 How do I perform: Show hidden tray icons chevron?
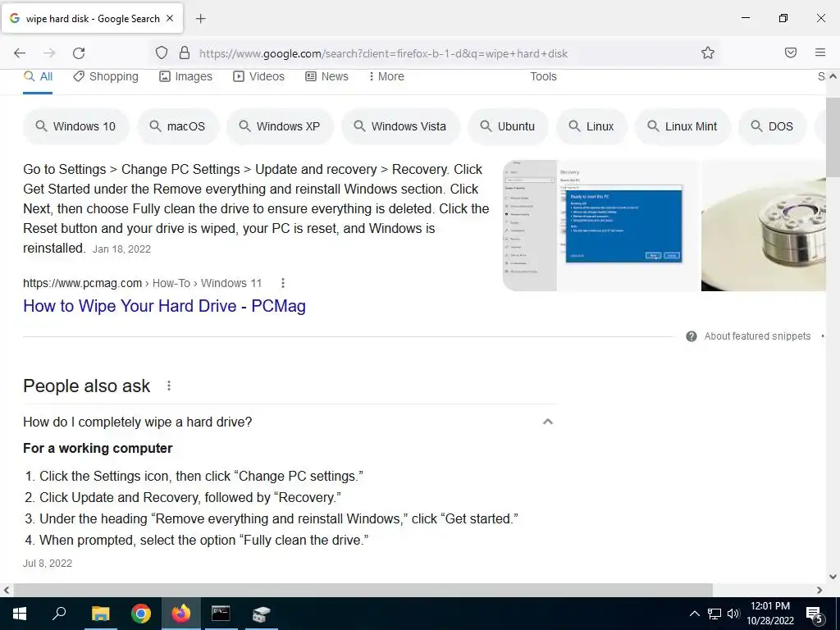click(694, 614)
